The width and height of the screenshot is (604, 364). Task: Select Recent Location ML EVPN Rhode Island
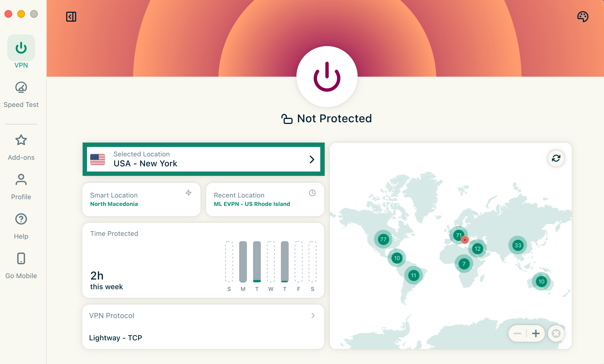[x=265, y=200]
